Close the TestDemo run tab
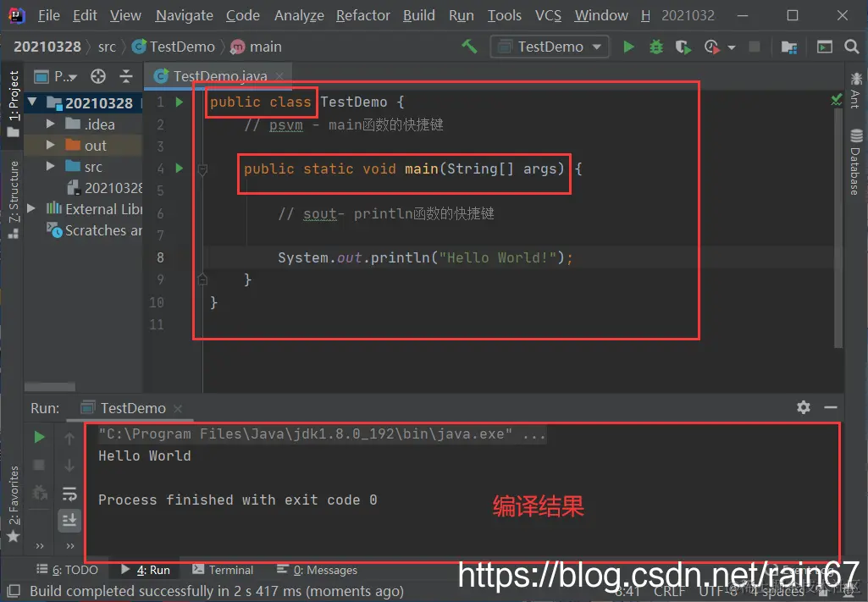868x602 pixels. (x=178, y=409)
